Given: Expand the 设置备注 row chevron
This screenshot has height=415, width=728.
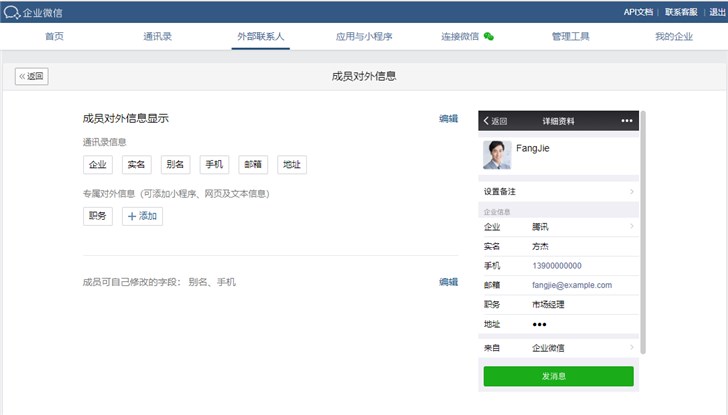Looking at the screenshot, I should [x=631, y=191].
